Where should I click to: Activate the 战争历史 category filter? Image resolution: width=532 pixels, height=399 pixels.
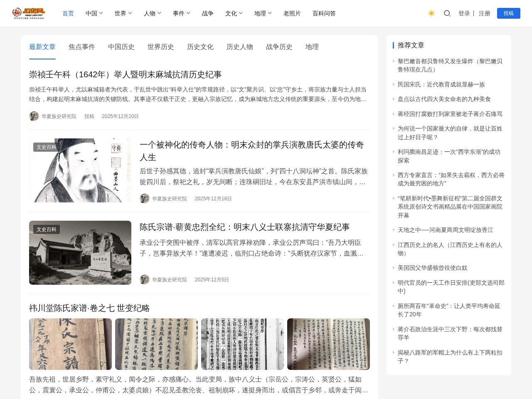tap(279, 47)
